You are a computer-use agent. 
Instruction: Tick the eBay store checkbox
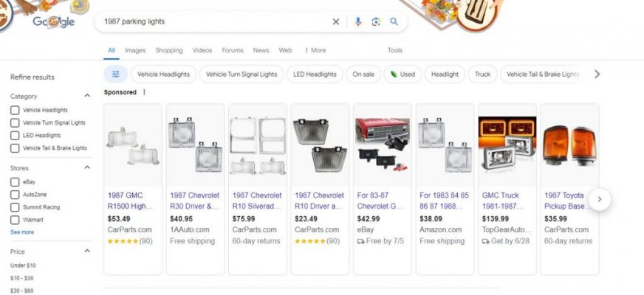coord(15,181)
